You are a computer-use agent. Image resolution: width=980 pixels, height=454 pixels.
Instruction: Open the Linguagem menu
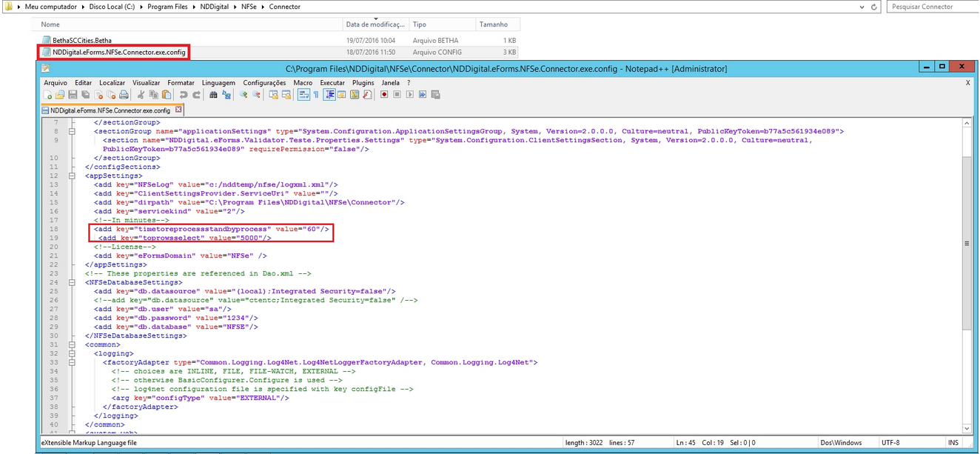[x=218, y=82]
